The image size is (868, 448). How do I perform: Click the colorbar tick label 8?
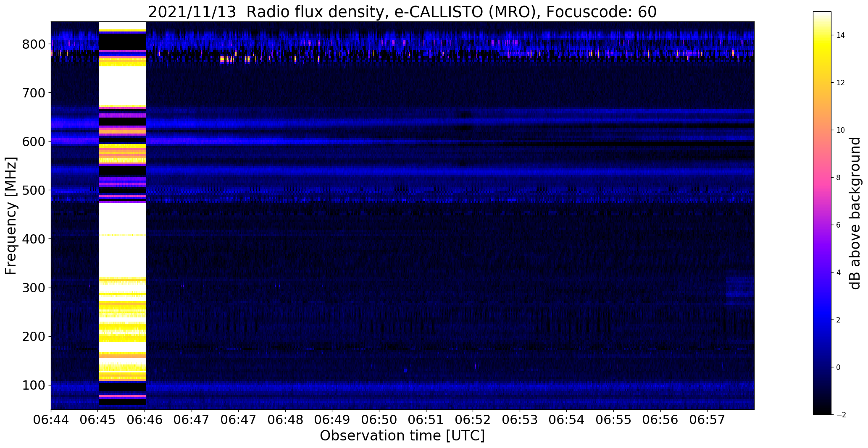coord(839,178)
